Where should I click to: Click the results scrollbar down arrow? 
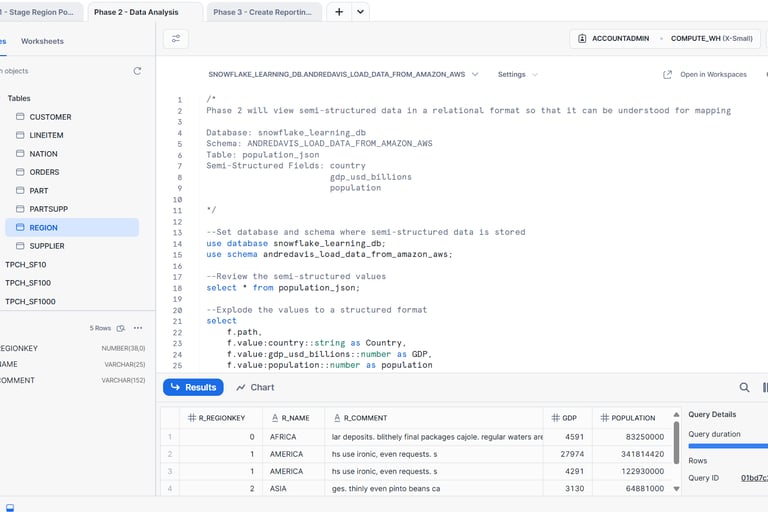click(676, 488)
